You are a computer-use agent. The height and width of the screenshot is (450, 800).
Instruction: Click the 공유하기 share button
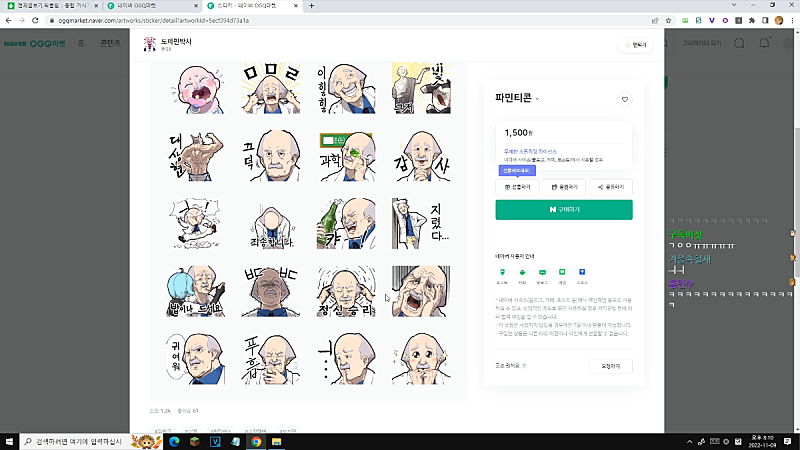click(610, 187)
